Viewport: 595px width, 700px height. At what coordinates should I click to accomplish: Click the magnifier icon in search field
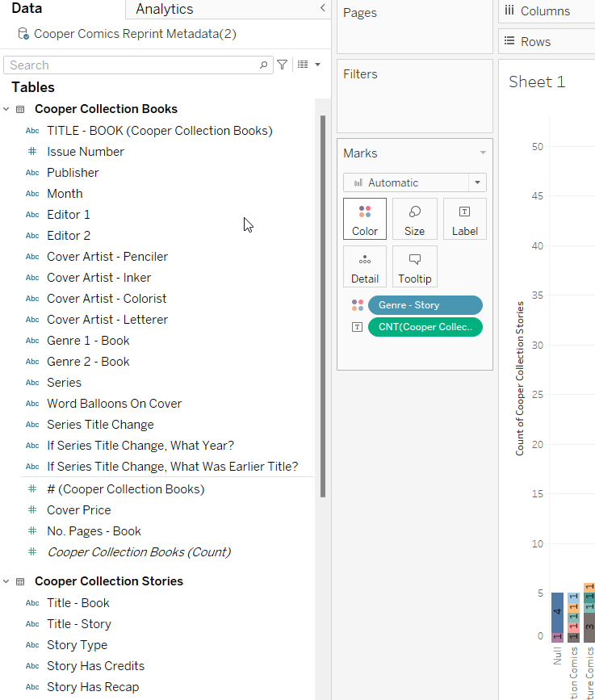tap(264, 65)
